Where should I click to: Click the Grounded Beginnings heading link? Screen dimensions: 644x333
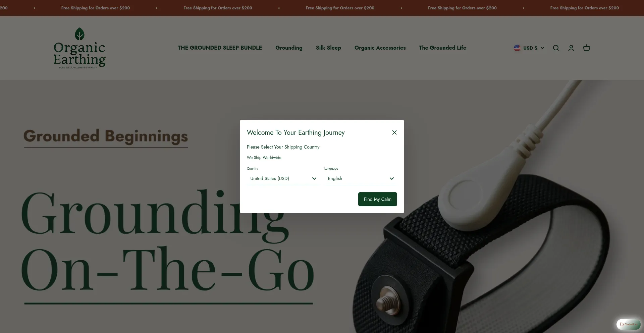click(x=106, y=137)
